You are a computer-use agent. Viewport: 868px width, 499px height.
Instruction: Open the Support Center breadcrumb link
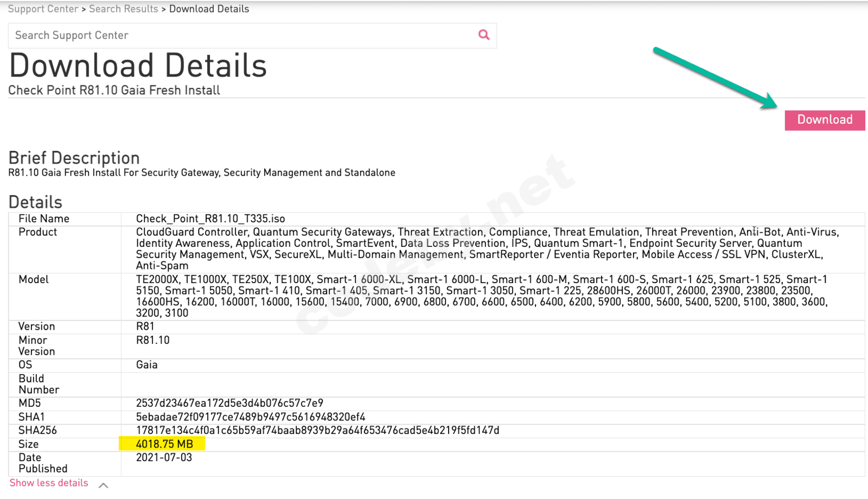coord(43,9)
